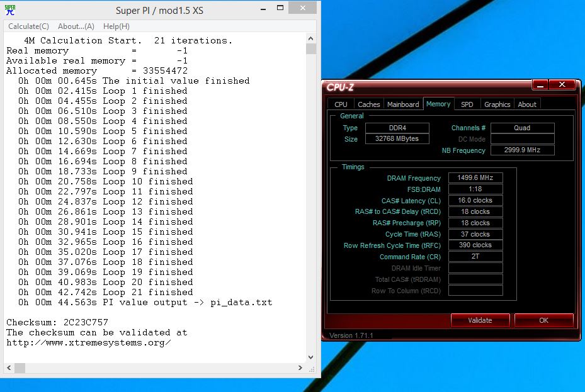
Task: Click the FSB:DRAM value 1:18
Action: click(x=475, y=189)
